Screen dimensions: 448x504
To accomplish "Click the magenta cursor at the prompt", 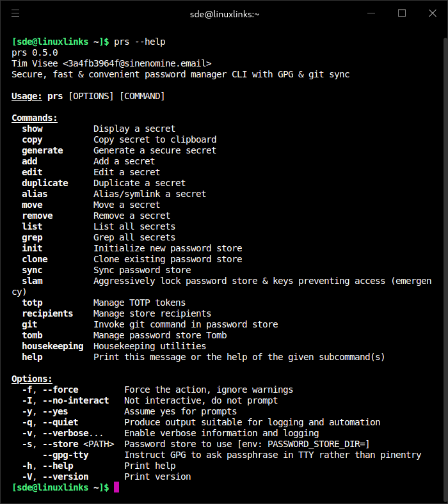I will pos(116,487).
